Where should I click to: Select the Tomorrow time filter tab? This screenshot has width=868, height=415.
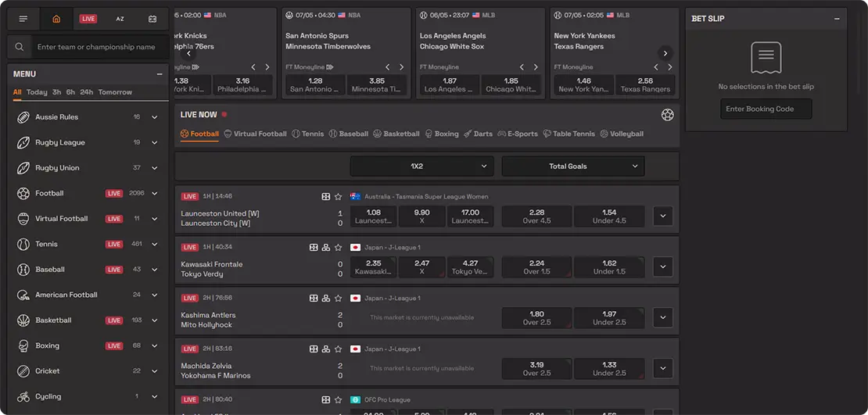(115, 92)
